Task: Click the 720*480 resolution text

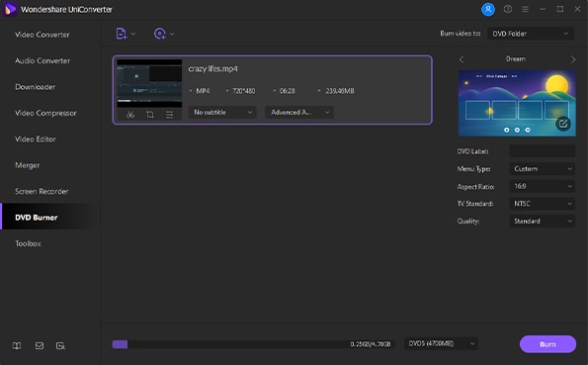Action: point(244,91)
